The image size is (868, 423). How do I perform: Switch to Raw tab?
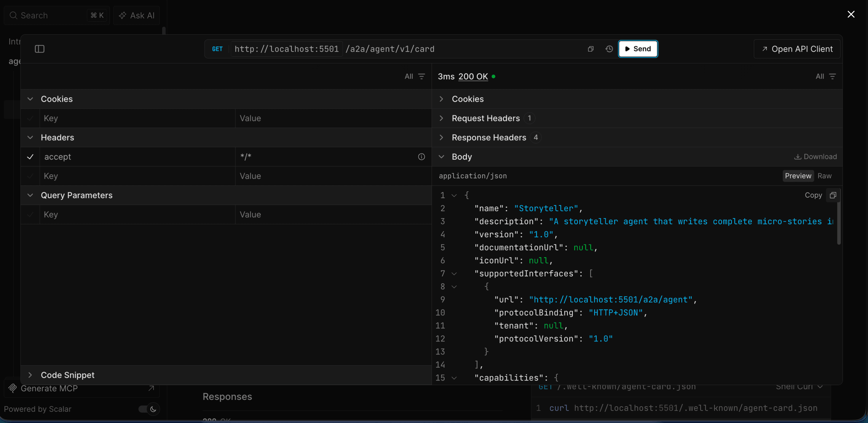point(824,176)
